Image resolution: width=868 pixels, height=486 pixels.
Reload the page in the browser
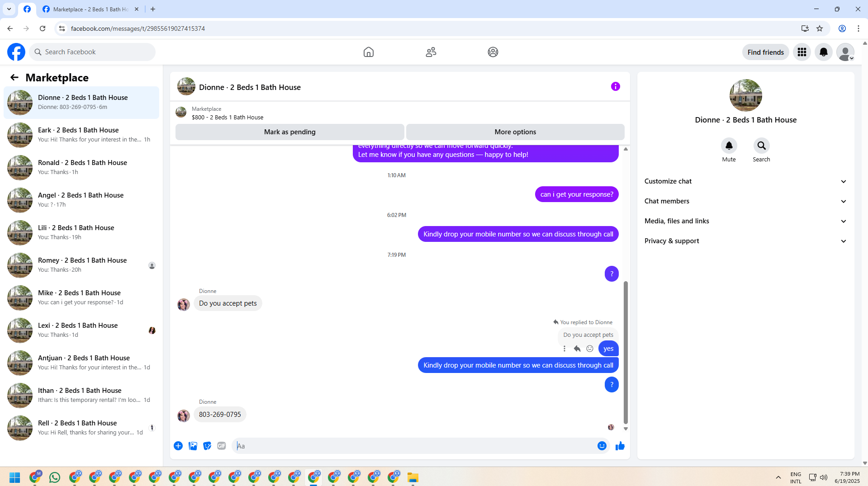coord(43,28)
